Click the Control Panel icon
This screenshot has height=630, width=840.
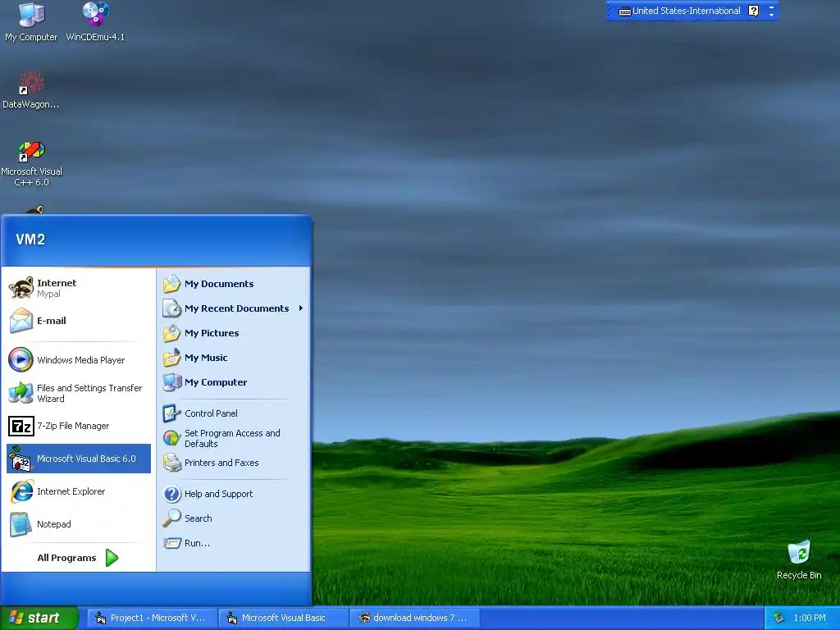tap(171, 413)
